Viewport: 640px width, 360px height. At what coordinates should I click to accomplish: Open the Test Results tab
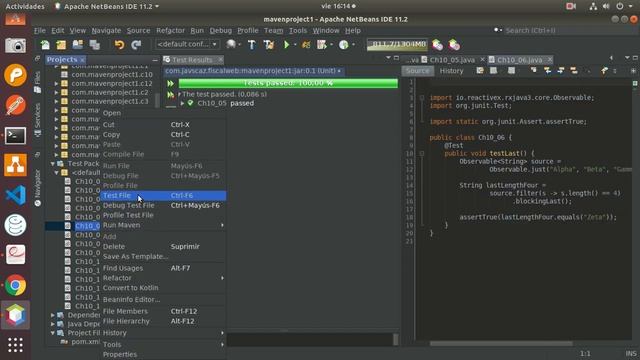[192, 60]
